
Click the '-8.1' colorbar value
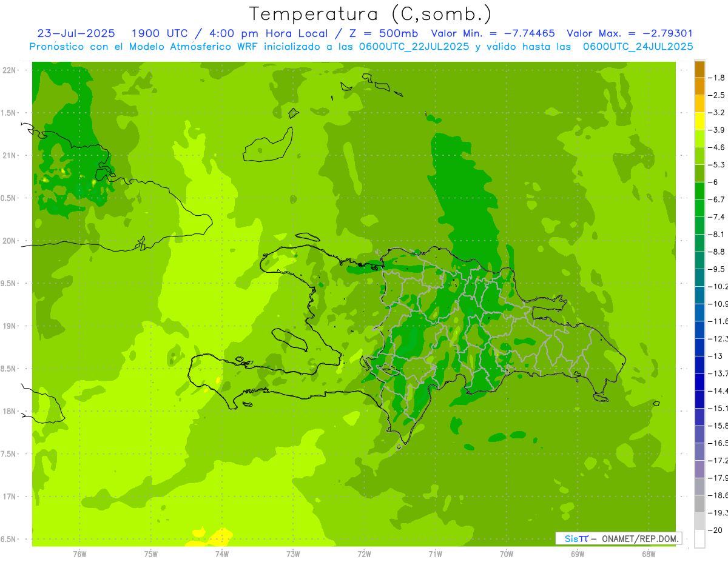pyautogui.click(x=716, y=234)
